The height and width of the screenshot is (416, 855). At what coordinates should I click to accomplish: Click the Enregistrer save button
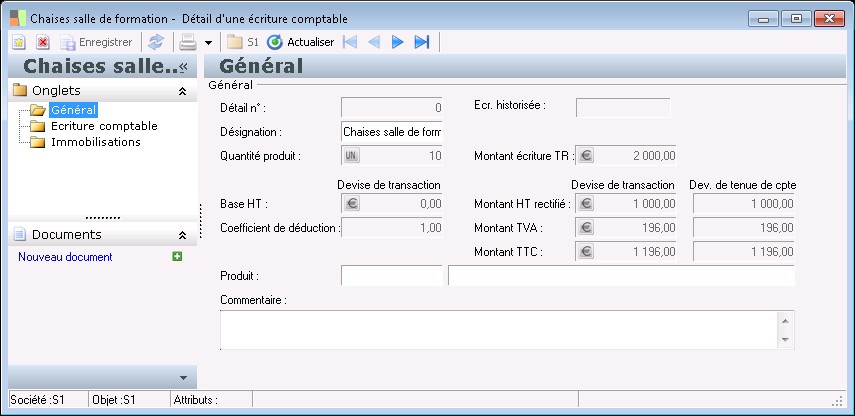(96, 42)
